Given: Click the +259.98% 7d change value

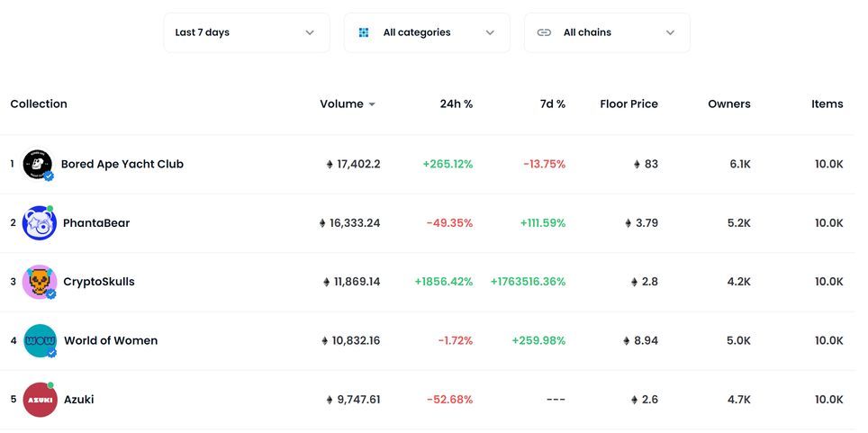Looking at the screenshot, I should (x=538, y=340).
